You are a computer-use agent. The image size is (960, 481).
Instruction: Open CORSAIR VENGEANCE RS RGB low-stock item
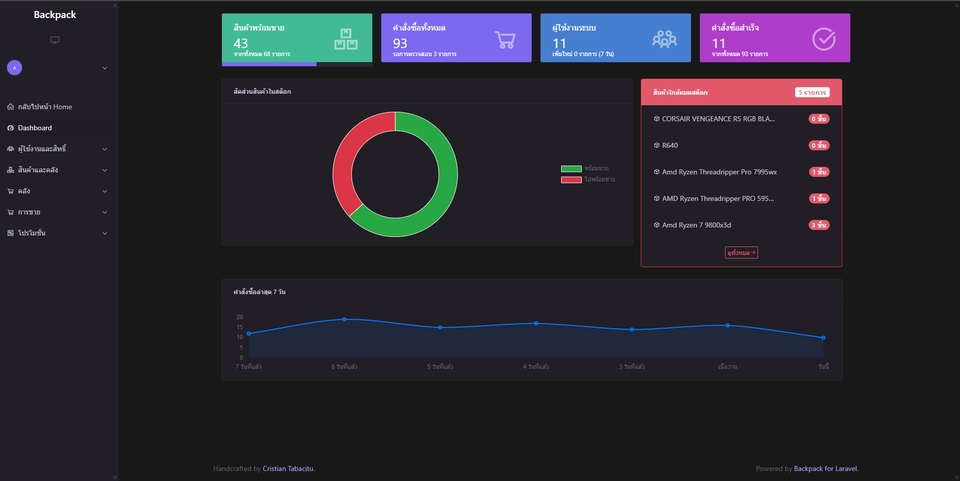coord(718,119)
